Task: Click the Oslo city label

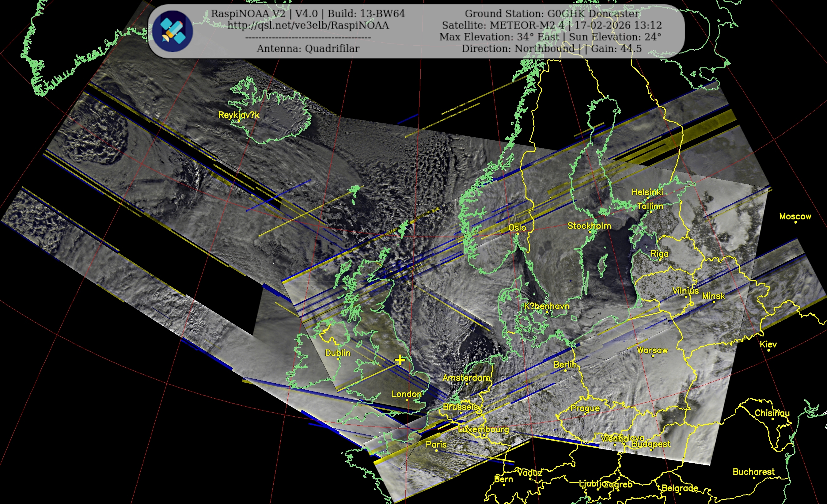Action: [x=517, y=228]
